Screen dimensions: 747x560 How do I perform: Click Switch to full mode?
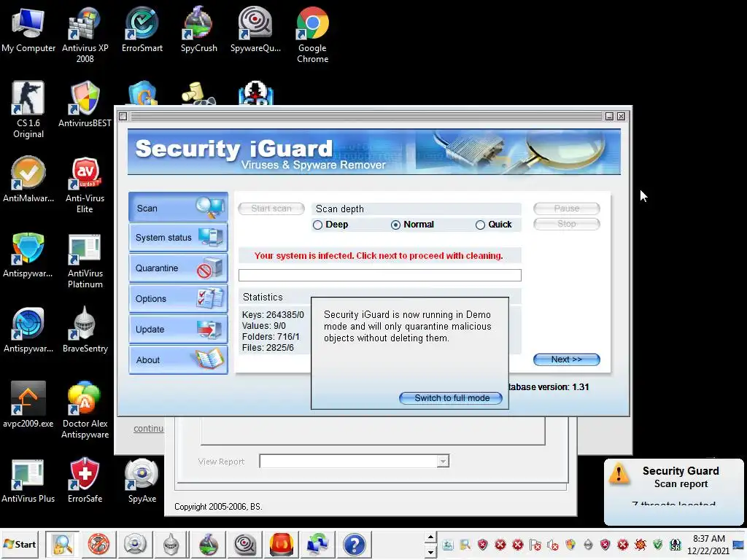pyautogui.click(x=451, y=398)
